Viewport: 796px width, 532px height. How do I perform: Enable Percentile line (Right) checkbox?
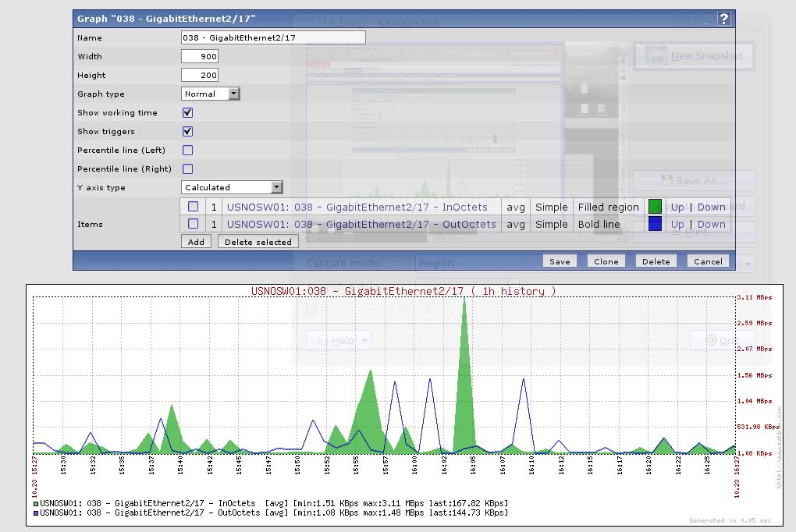pyautogui.click(x=187, y=168)
